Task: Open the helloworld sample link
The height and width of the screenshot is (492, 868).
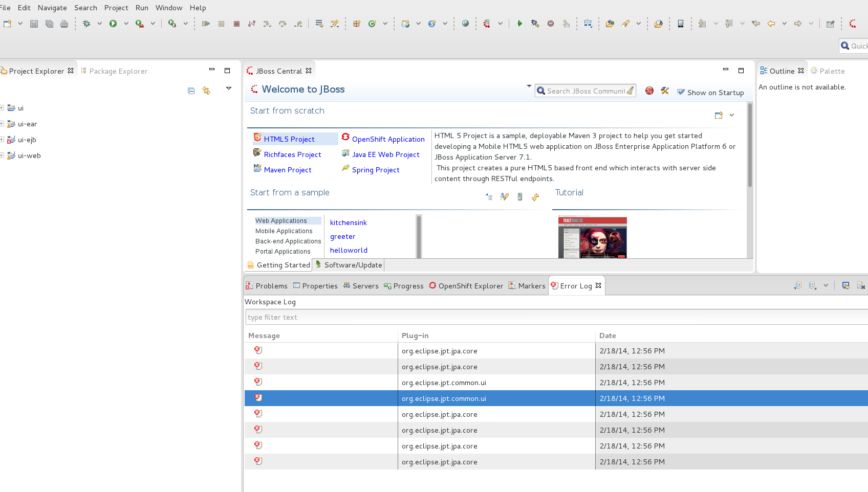Action: tap(349, 250)
